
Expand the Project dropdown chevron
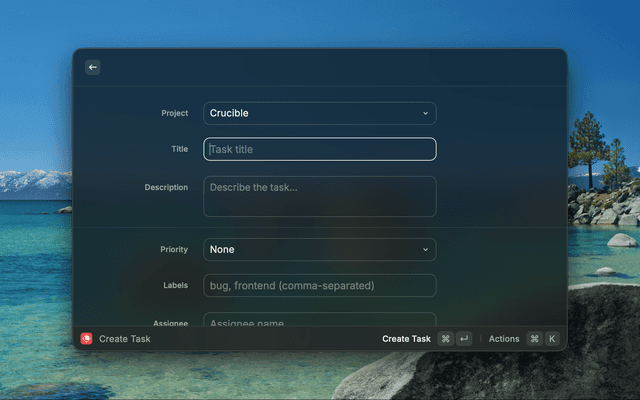425,114
